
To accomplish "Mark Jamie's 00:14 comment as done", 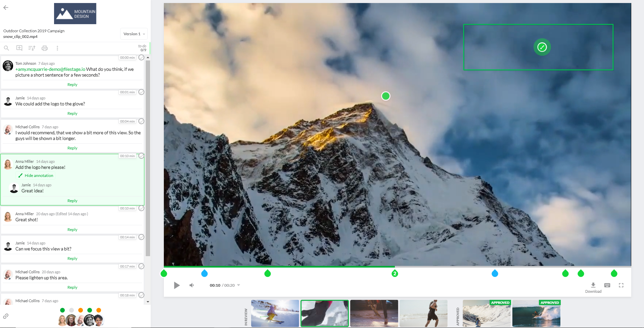I will click(141, 237).
